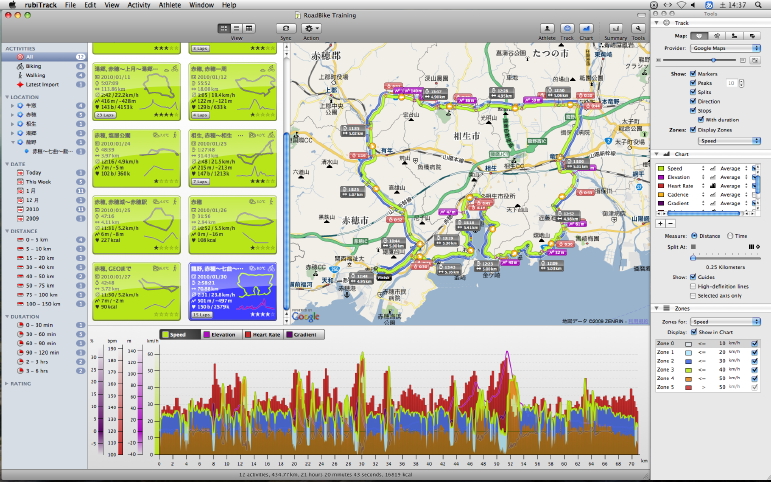
Task: Enable High-definition lines checkbox
Action: 693,286
